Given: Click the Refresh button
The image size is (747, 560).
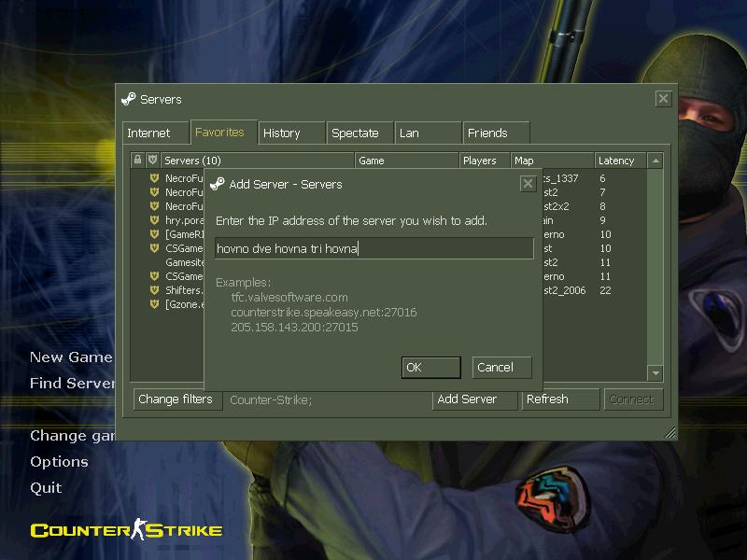Looking at the screenshot, I should tap(559, 399).
